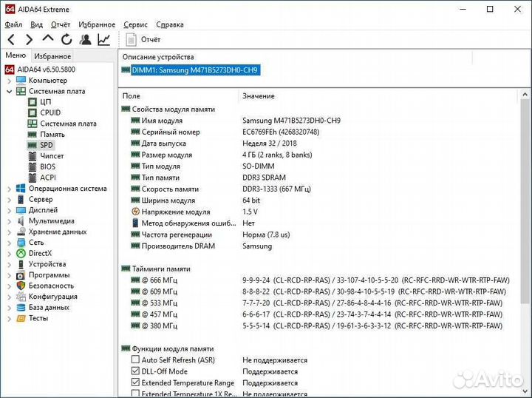Toggle the Extended Temperature Range checkbox

(x=135, y=382)
